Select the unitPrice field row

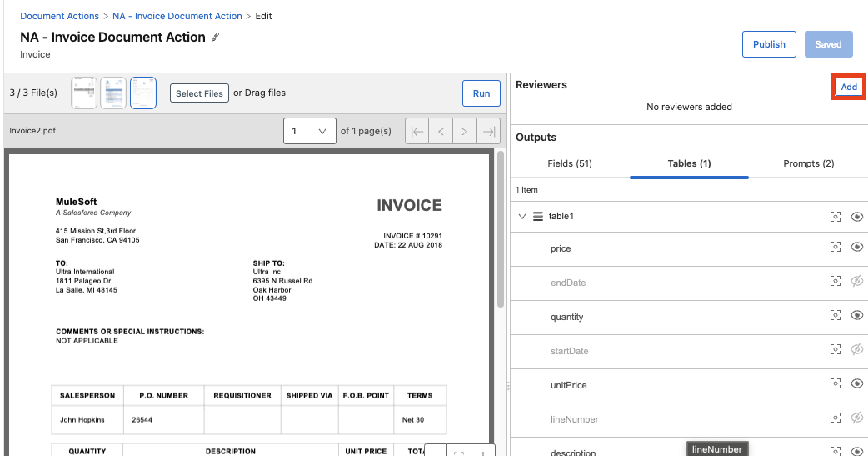[x=689, y=386]
